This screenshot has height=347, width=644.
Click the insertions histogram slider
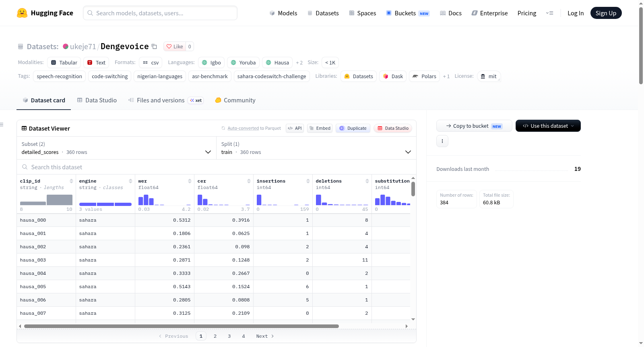283,199
